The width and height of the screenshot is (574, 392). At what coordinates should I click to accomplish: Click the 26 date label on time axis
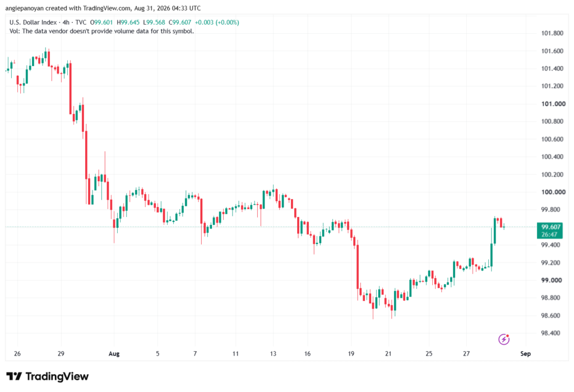17,354
